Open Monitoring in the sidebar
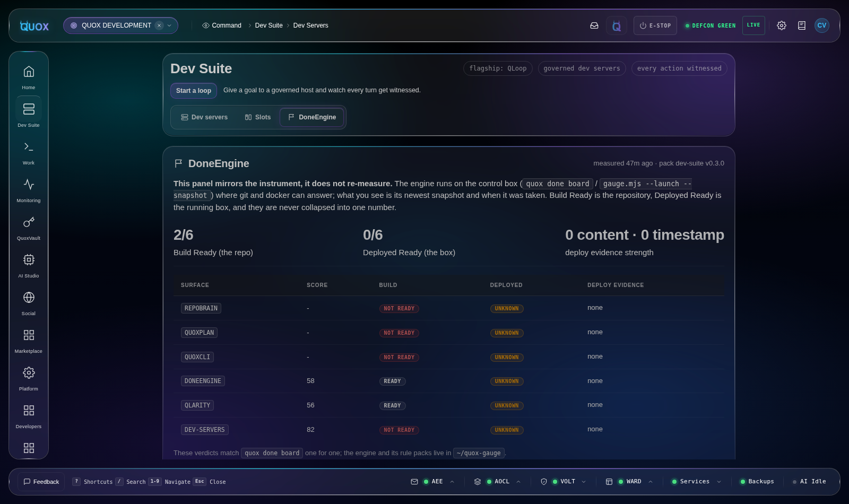The image size is (849, 504). click(29, 190)
